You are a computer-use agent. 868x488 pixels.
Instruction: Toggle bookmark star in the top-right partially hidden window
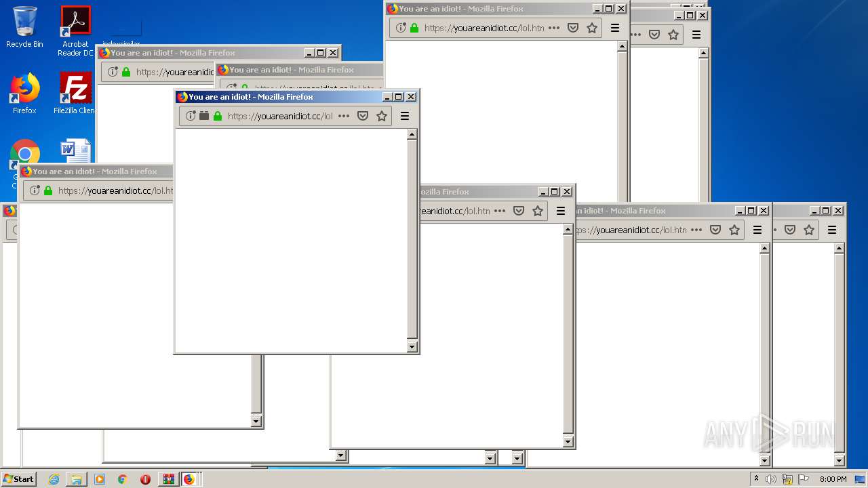pos(673,35)
